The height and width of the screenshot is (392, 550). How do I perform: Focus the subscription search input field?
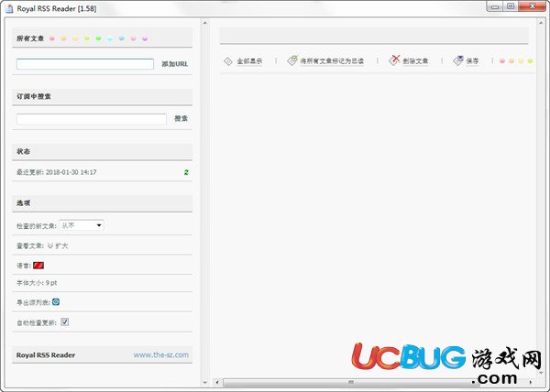point(91,119)
